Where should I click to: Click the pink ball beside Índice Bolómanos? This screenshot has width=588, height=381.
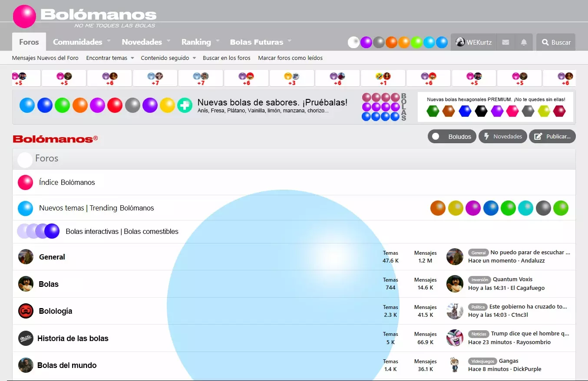tap(26, 182)
